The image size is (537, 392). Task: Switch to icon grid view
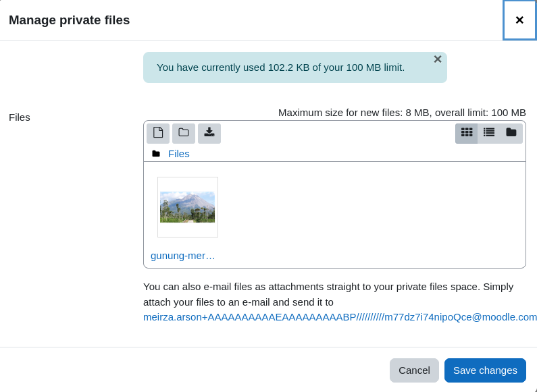point(467,133)
